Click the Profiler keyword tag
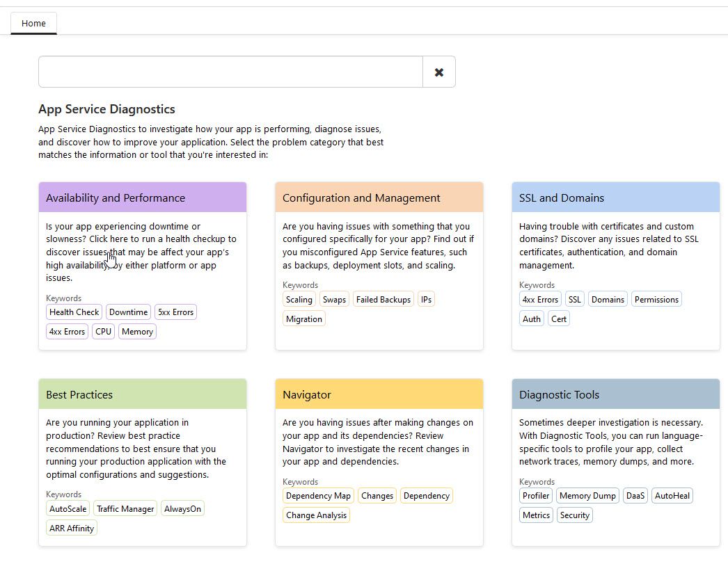The width and height of the screenshot is (728, 564). (x=536, y=496)
